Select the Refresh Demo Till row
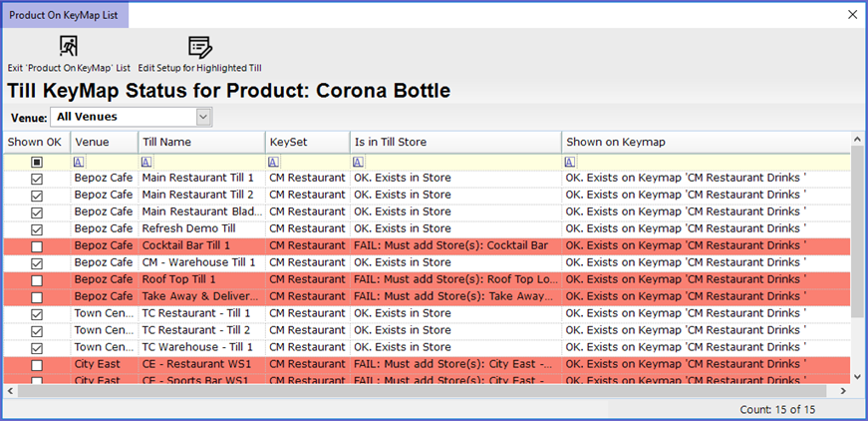 [x=199, y=228]
